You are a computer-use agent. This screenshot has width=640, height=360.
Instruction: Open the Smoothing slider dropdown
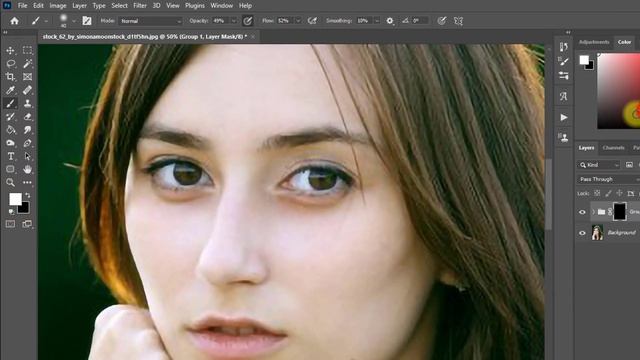click(x=377, y=21)
